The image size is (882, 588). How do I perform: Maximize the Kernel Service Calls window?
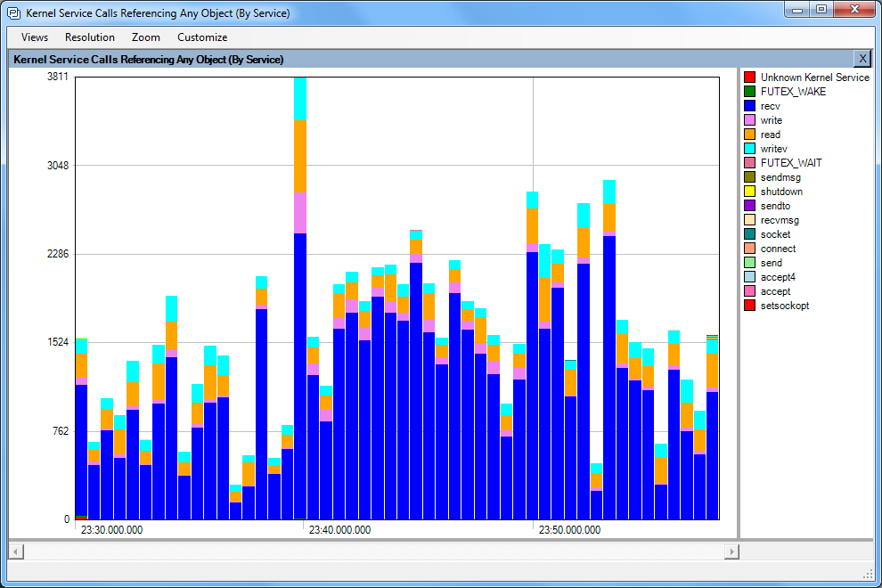[x=821, y=10]
